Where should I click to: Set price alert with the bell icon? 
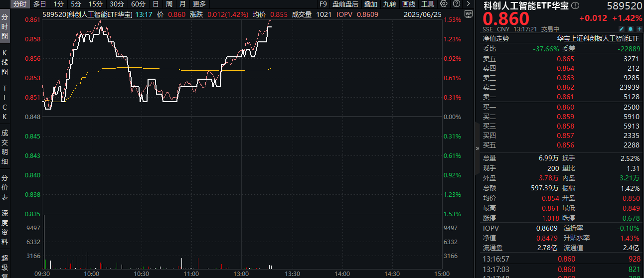[630, 29]
